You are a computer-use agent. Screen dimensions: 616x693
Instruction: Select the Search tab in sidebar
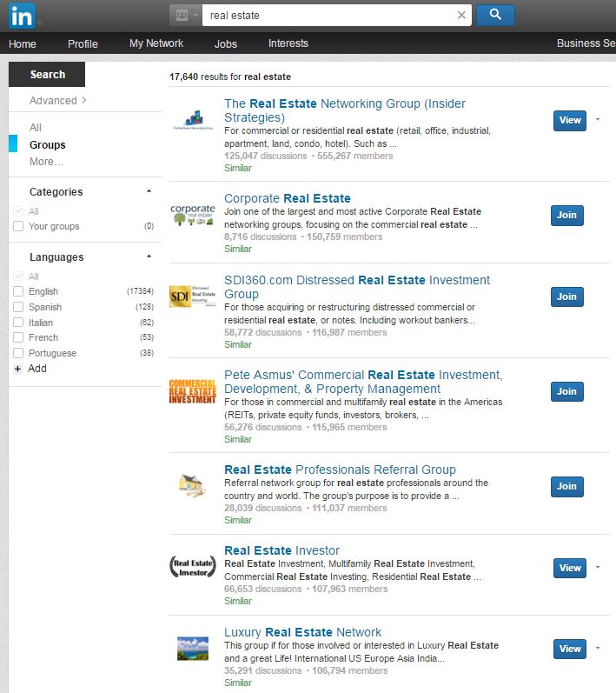[47, 74]
